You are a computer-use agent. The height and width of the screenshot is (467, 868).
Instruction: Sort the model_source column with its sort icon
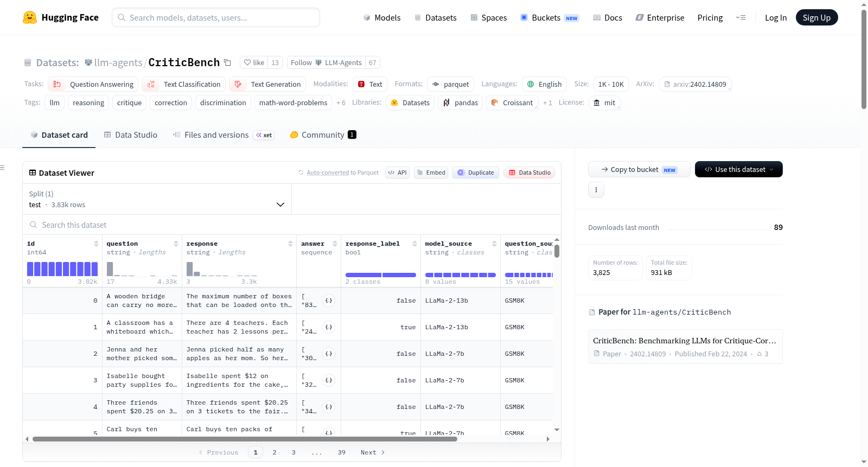pyautogui.click(x=494, y=244)
